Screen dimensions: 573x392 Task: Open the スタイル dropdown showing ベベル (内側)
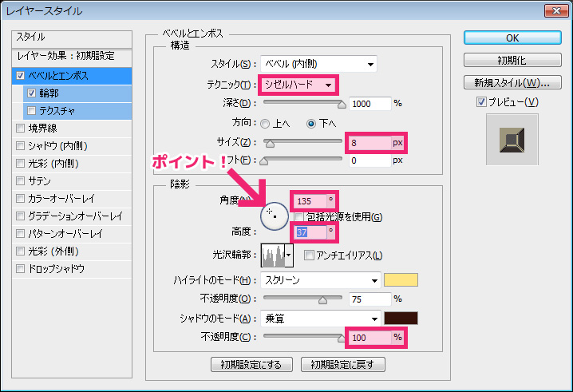click(319, 64)
